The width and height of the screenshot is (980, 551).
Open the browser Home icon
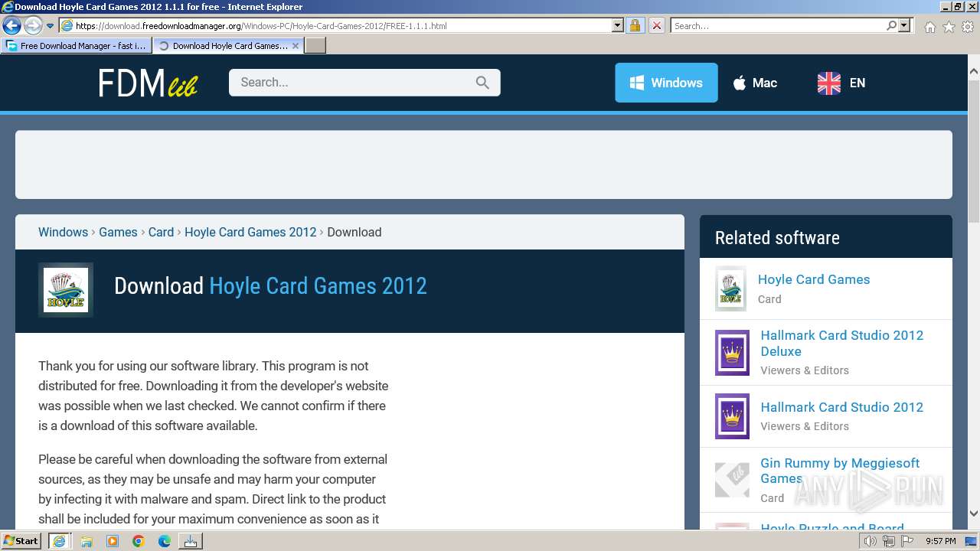point(929,27)
